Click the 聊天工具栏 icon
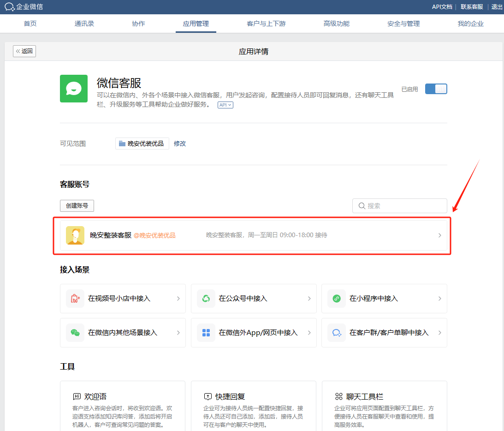 coord(339,396)
